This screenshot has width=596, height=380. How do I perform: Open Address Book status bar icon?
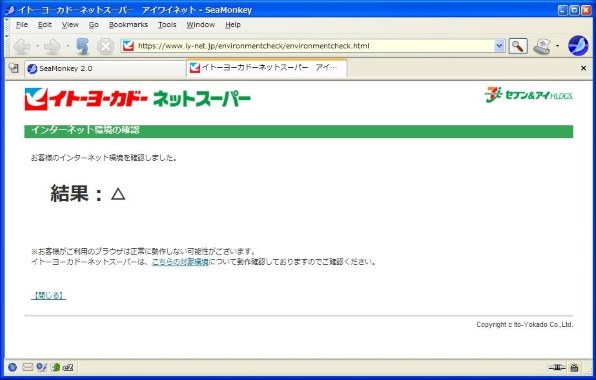(x=55, y=367)
